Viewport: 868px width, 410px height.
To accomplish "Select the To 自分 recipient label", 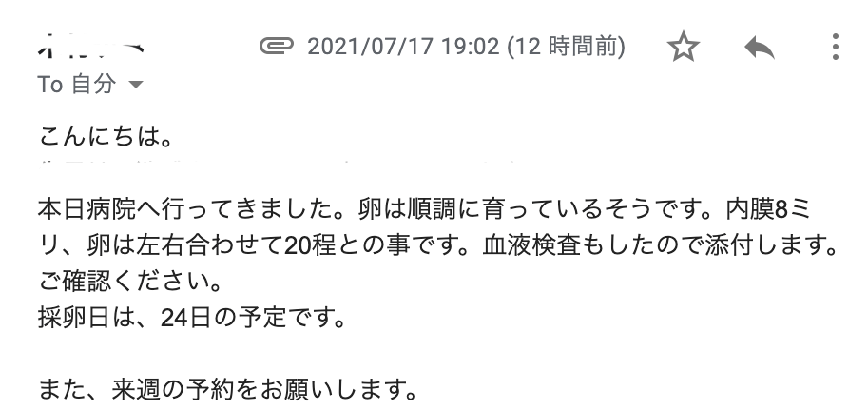I will coord(77,85).
